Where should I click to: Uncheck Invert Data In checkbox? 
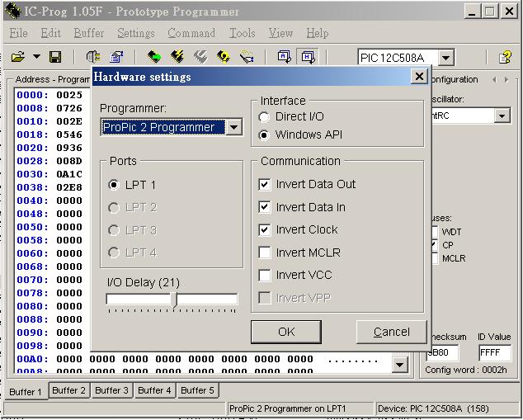pos(265,207)
